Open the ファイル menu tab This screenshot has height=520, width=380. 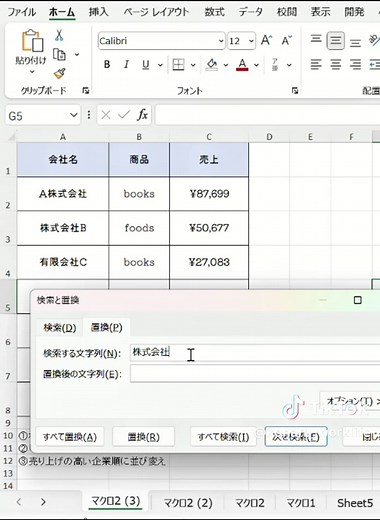pos(22,12)
